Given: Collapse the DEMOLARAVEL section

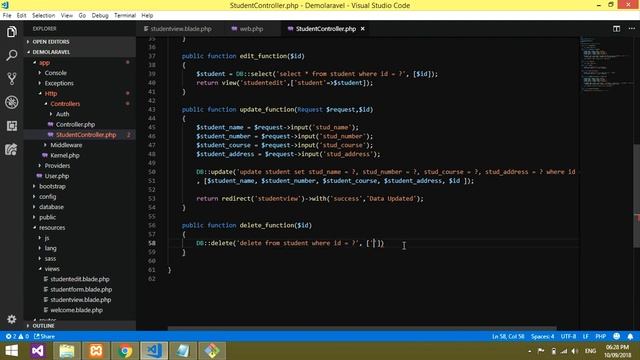Looking at the screenshot, I should [x=79, y=52].
